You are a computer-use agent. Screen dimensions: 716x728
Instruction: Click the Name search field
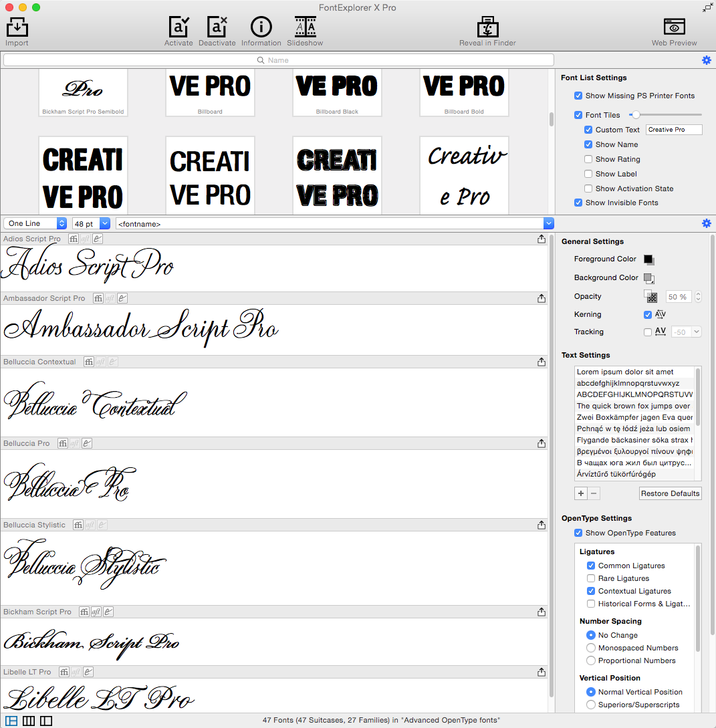279,60
